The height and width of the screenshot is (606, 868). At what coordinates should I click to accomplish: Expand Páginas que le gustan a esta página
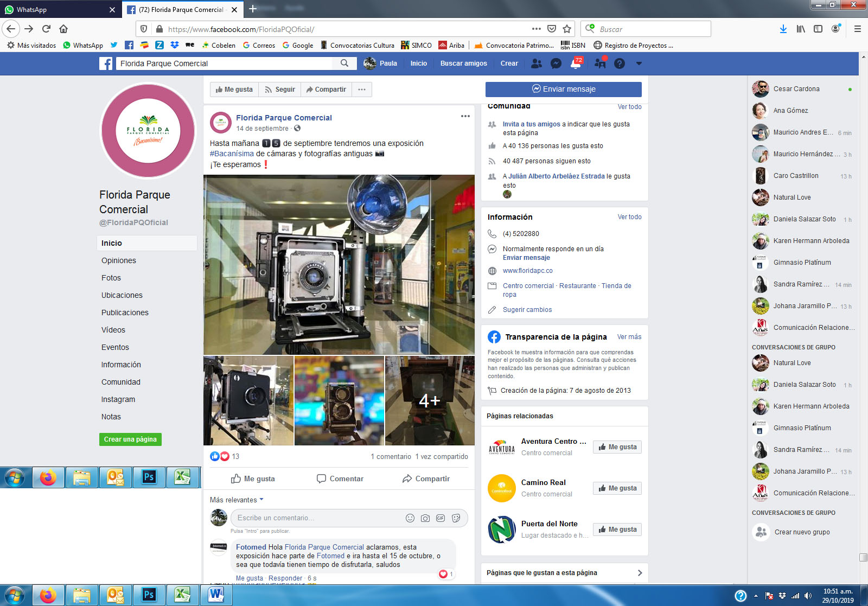click(x=564, y=572)
